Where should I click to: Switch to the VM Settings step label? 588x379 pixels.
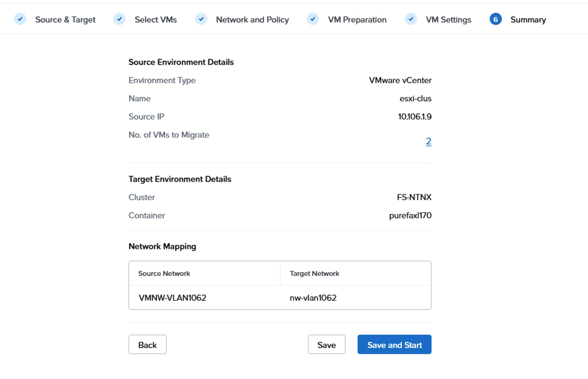[448, 20]
